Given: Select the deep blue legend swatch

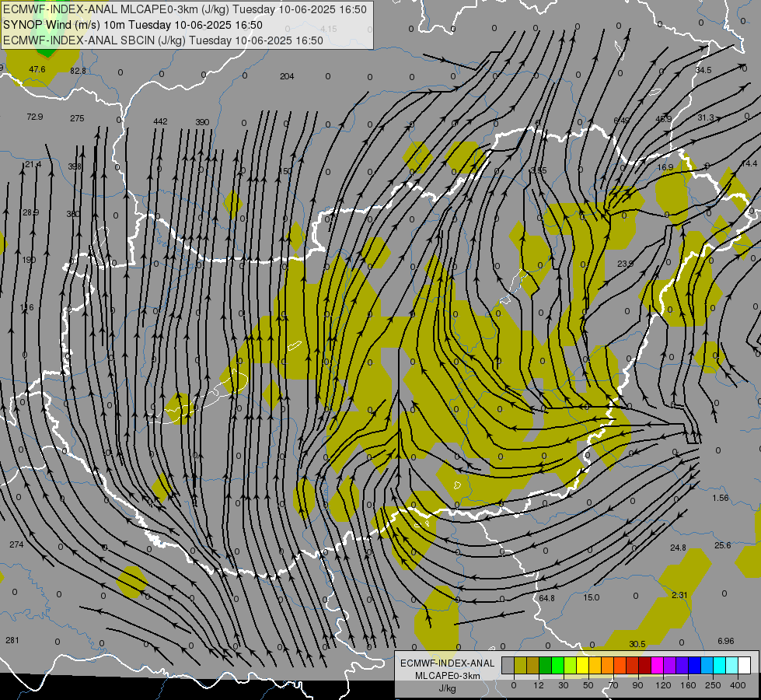Looking at the screenshot, I should [x=694, y=665].
